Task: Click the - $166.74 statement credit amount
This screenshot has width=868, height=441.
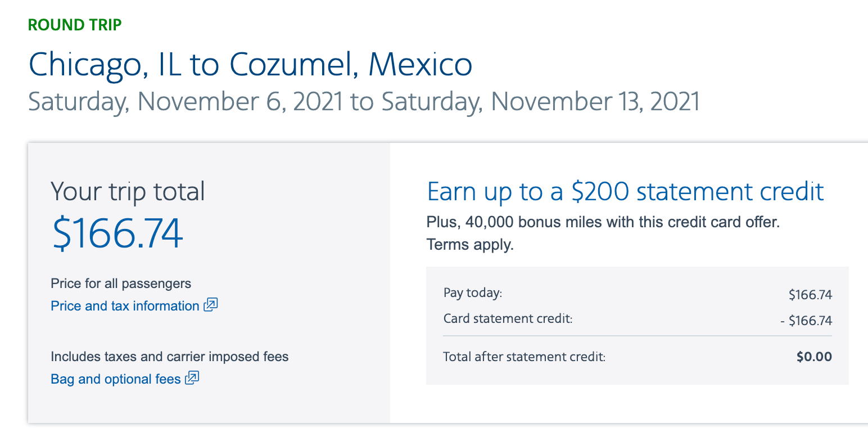Action: click(806, 321)
